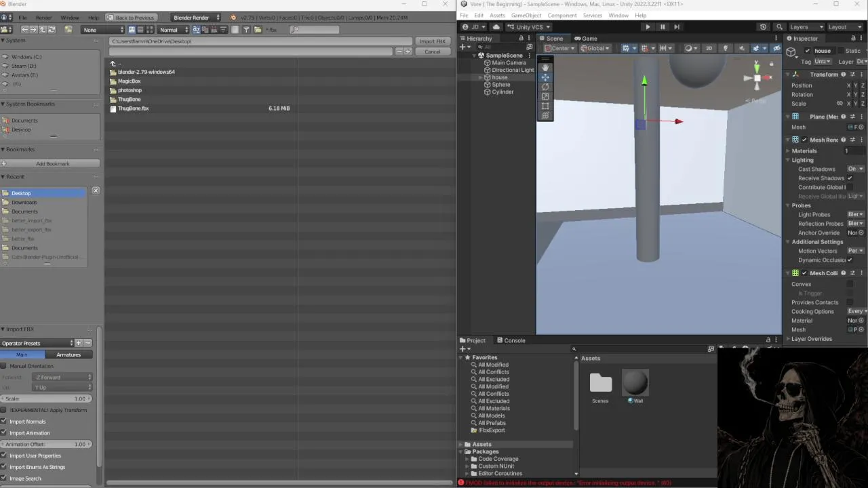Toggle Image Search checkbox
868x488 pixels.
(4, 479)
